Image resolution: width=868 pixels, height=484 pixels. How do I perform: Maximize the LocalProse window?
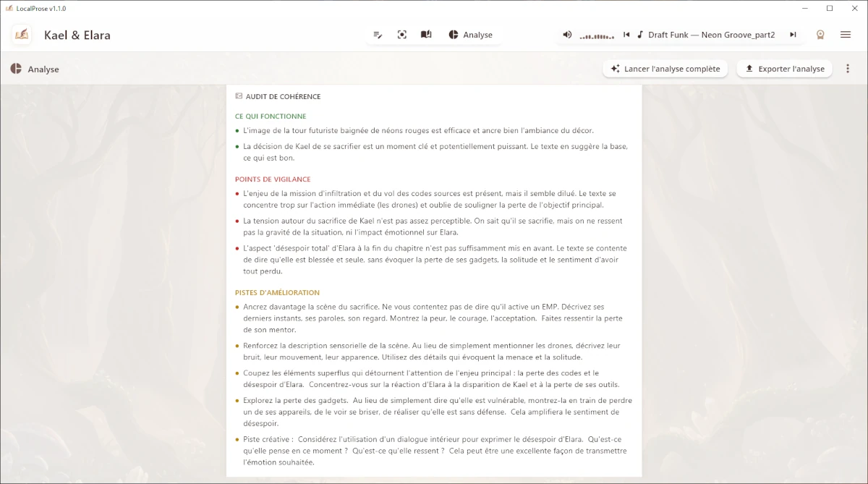830,8
